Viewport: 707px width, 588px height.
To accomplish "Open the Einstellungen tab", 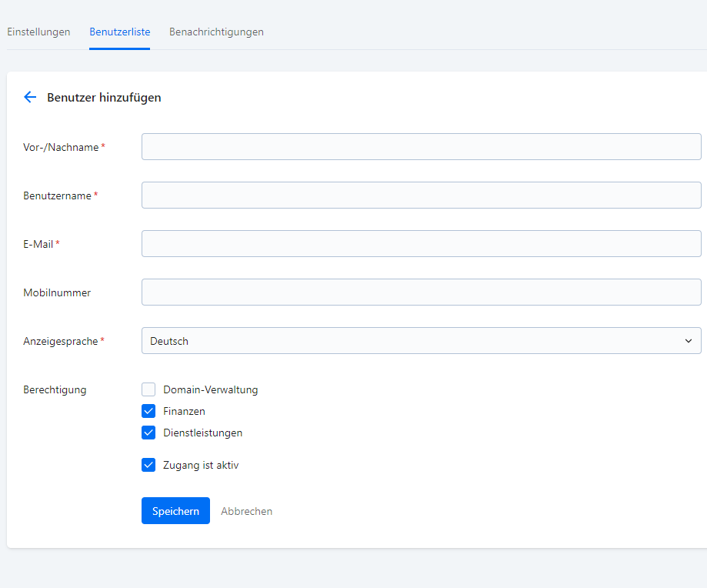I will (38, 32).
